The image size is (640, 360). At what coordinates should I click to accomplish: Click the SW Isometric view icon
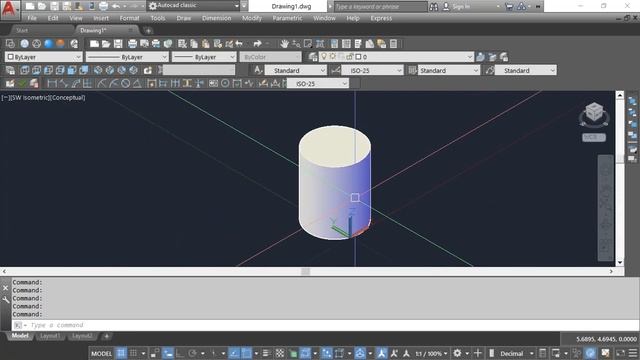[98, 70]
